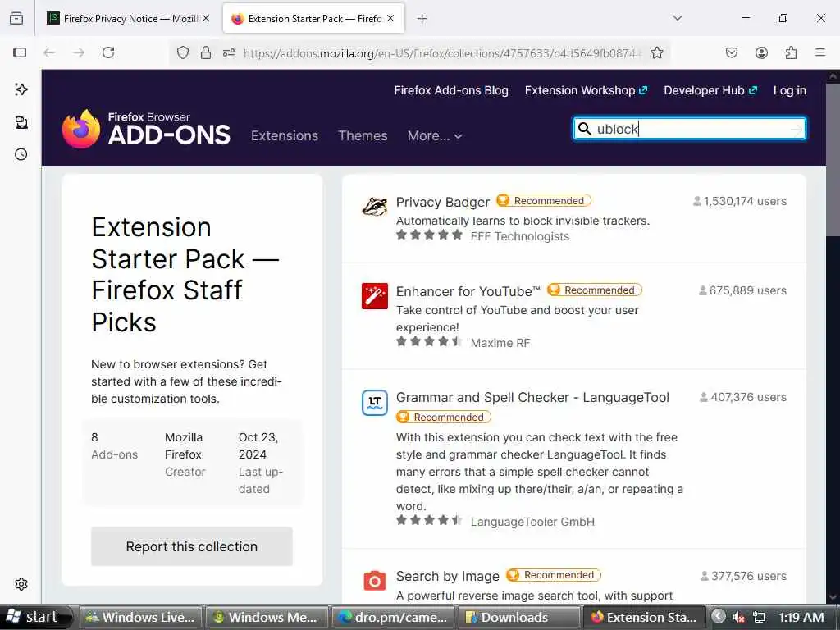The height and width of the screenshot is (630, 840).
Task: Open Grammar and Spell Checker - LanguageTool
Action: tap(532, 398)
